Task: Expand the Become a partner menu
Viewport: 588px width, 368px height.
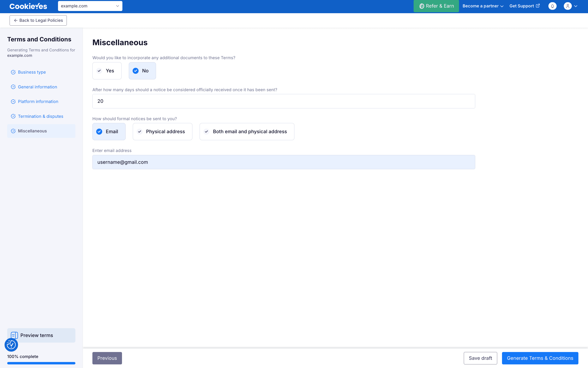Action: click(x=483, y=6)
